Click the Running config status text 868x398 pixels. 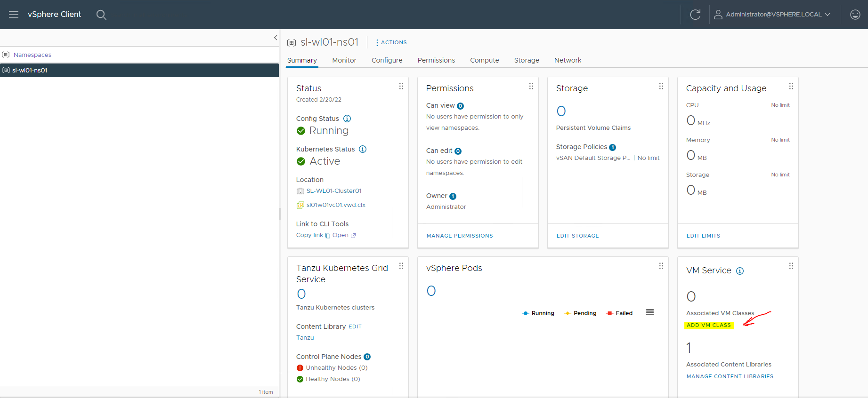[x=329, y=131]
